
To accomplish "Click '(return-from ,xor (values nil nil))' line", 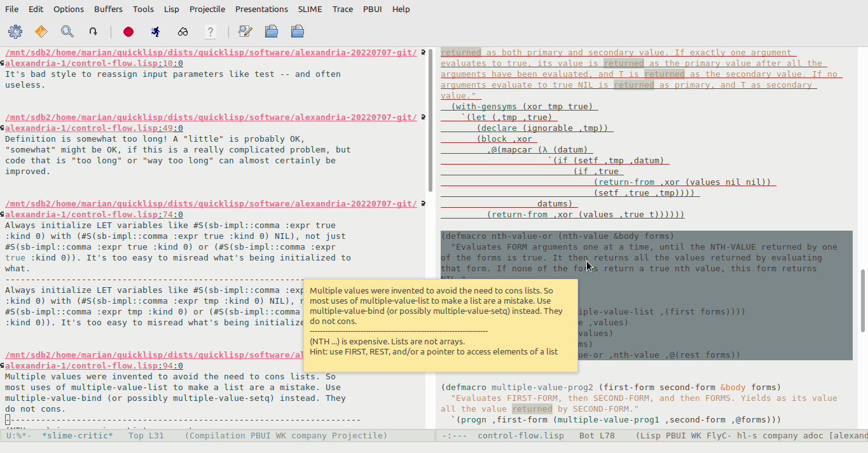I will (682, 182).
